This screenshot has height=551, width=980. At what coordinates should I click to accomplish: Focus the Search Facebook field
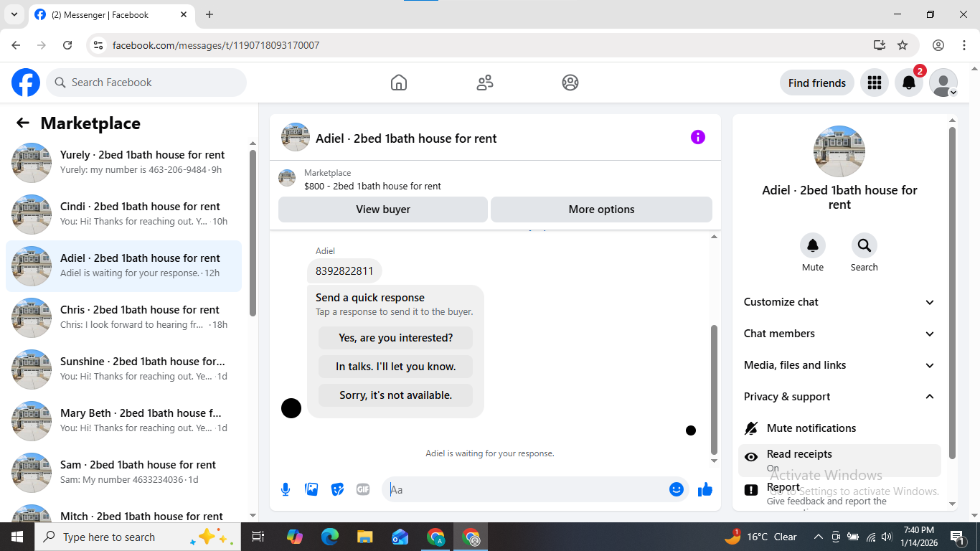(x=146, y=83)
